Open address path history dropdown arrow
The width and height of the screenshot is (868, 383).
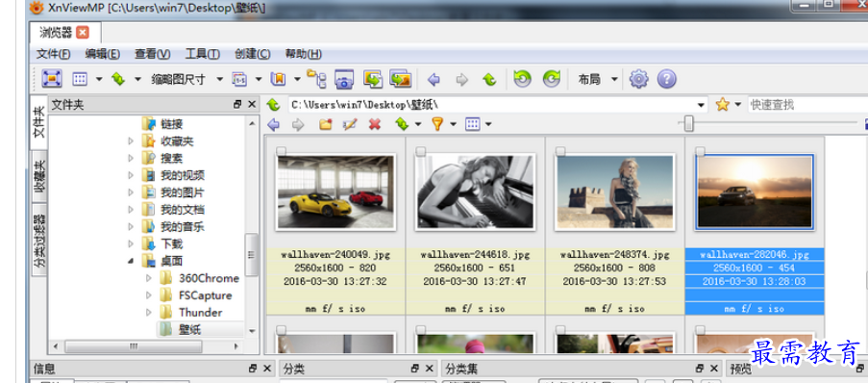pyautogui.click(x=702, y=105)
